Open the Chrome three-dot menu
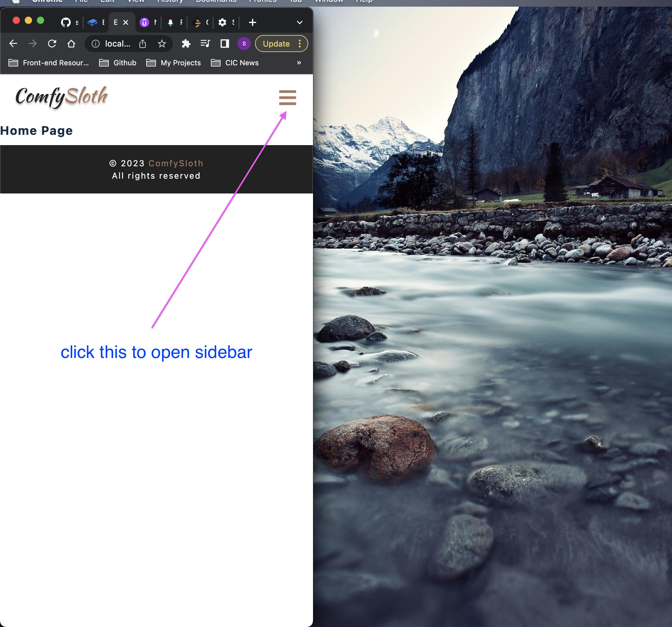This screenshot has height=627, width=672. click(x=300, y=44)
